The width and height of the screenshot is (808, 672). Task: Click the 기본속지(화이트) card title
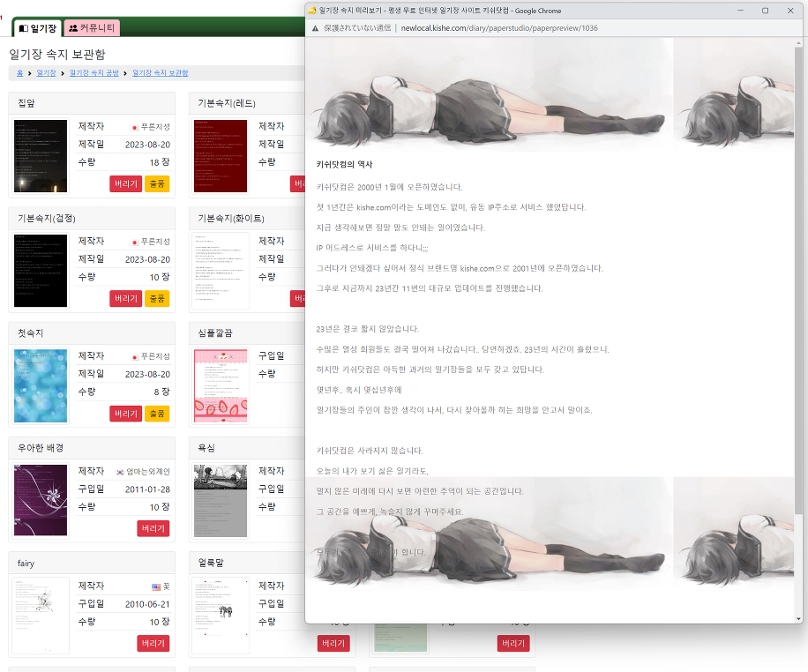pyautogui.click(x=231, y=219)
